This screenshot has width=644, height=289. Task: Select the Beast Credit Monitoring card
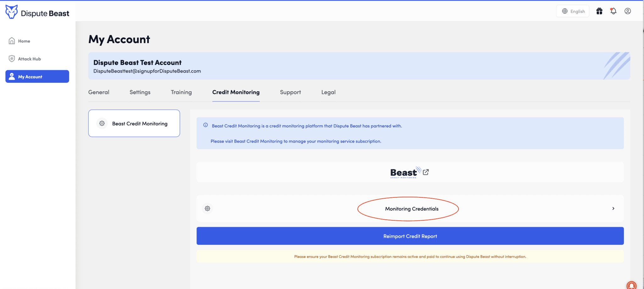[x=134, y=123]
